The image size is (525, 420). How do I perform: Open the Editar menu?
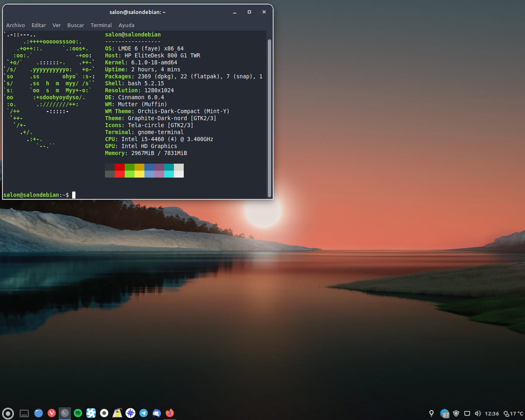click(39, 25)
